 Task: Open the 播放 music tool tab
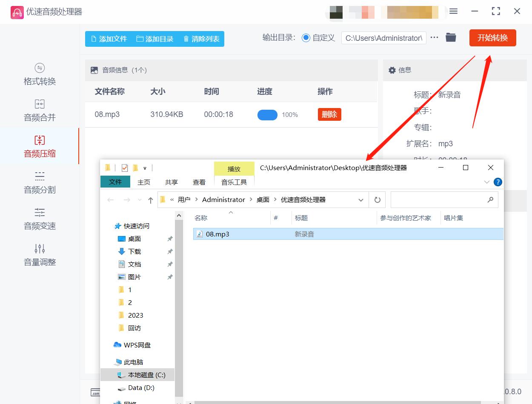pos(234,168)
